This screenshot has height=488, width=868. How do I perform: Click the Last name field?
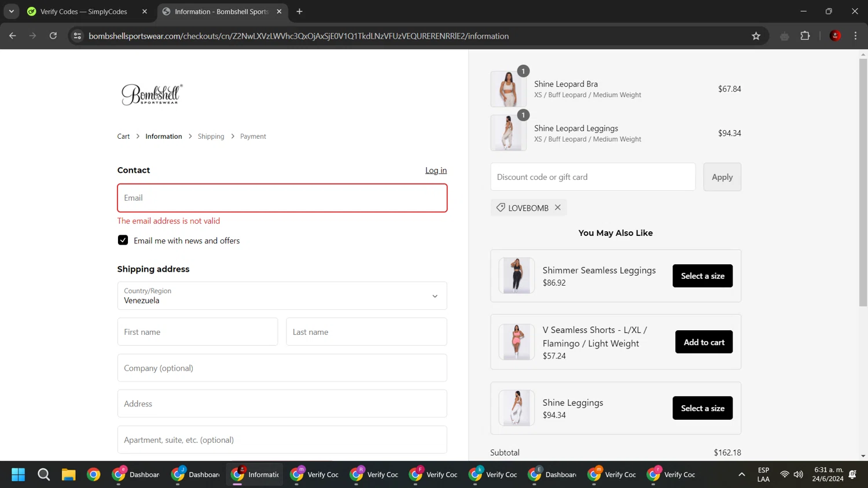click(x=366, y=332)
